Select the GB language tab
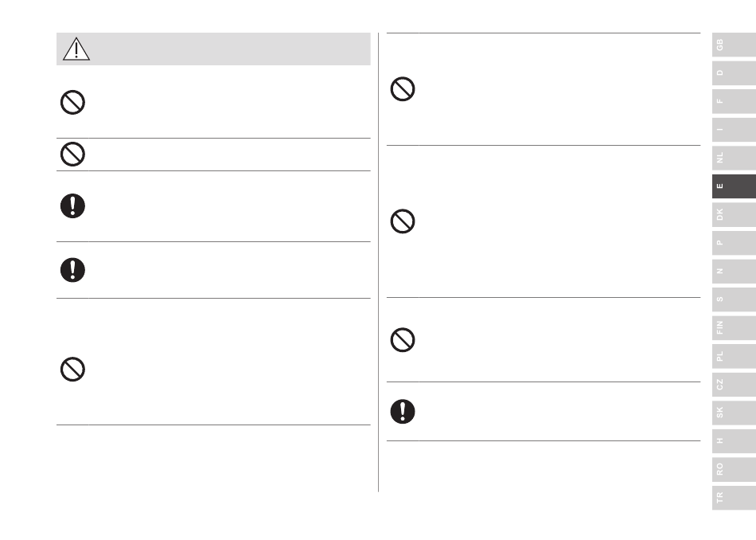Viewport: 756px width, 540px height. [x=734, y=45]
